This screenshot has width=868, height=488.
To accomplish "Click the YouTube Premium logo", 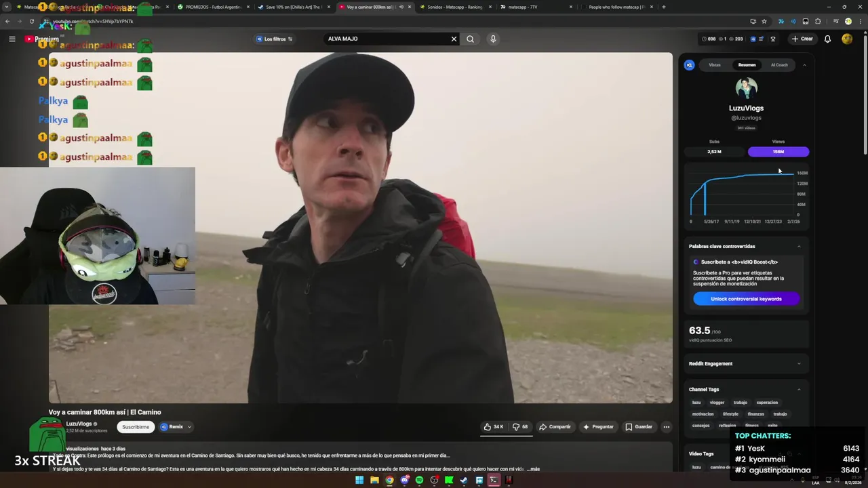I will (x=41, y=39).
